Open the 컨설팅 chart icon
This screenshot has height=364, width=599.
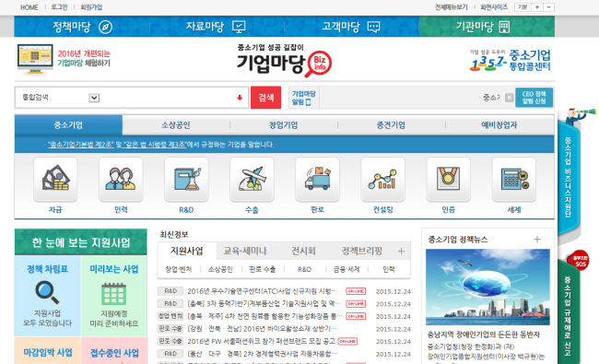(382, 179)
